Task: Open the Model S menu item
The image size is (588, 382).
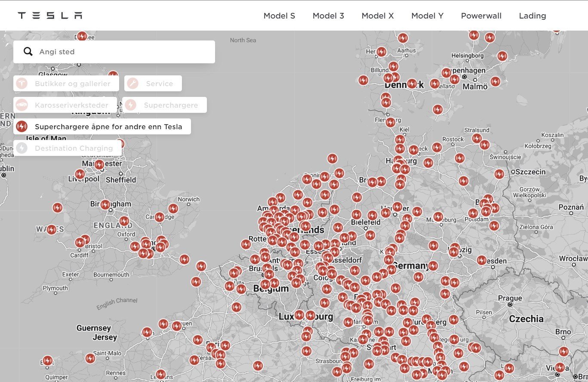Action: 279,16
